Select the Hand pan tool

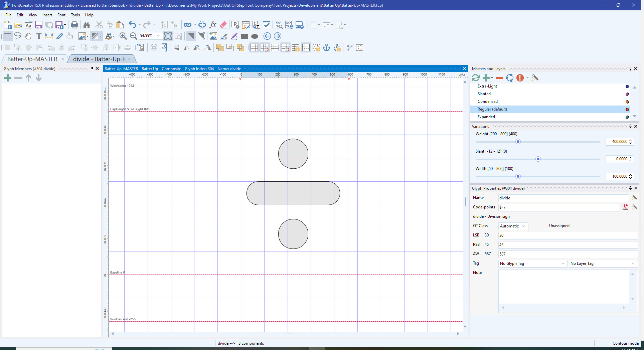[28, 36]
